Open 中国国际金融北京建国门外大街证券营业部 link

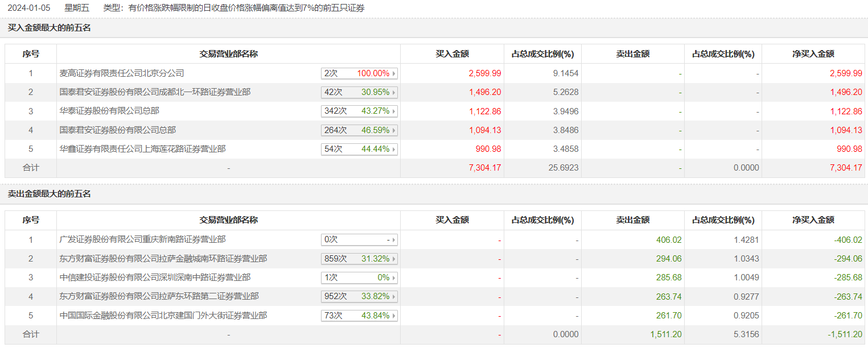tap(163, 316)
